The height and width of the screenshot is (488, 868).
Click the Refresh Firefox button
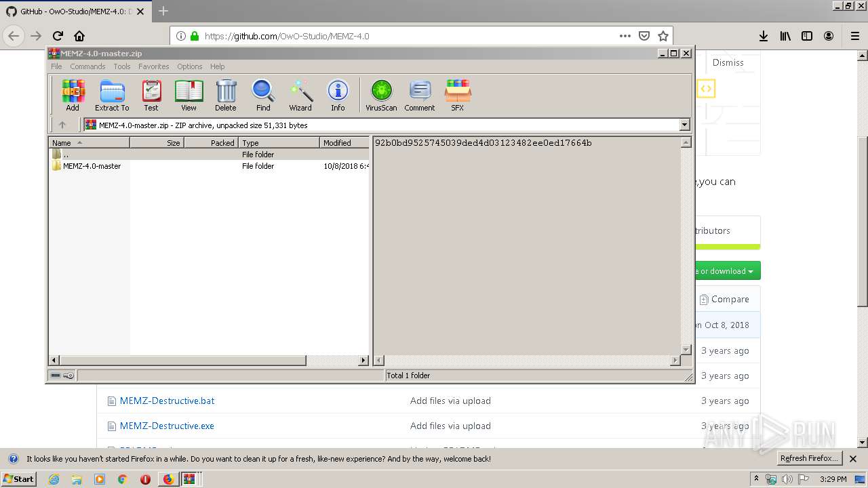coord(809,459)
